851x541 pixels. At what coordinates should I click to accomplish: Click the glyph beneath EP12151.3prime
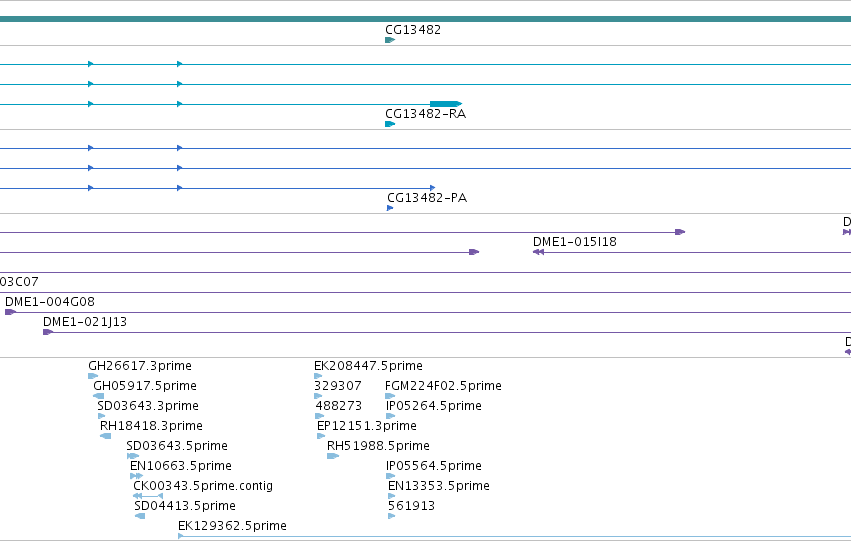click(321, 436)
